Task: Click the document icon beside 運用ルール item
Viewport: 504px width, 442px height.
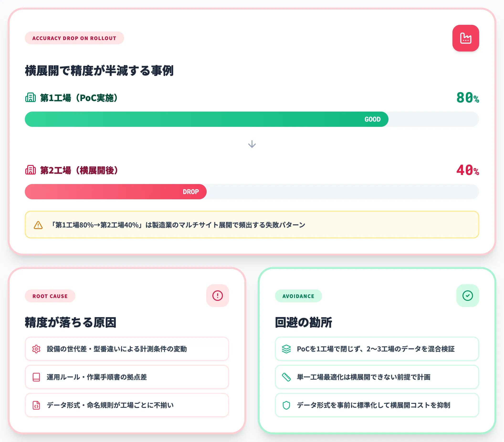Action: point(36,377)
